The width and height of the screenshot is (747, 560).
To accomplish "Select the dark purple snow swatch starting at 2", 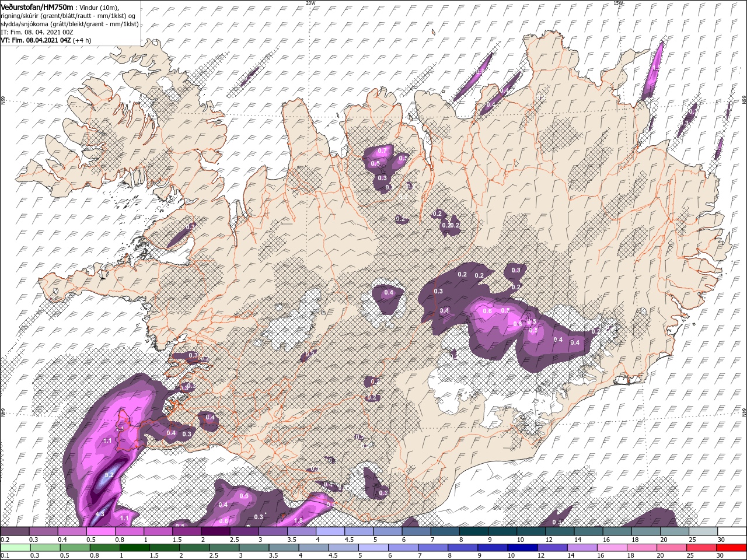I will coord(214,531).
